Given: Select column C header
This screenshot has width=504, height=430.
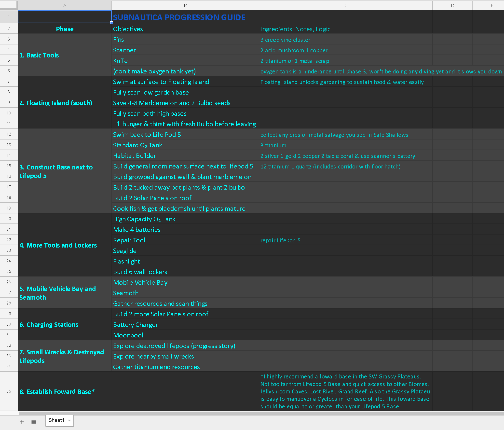Looking at the screenshot, I should (345, 5).
